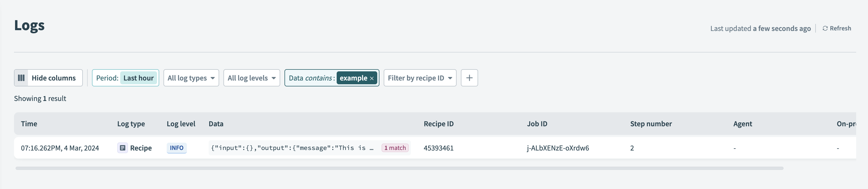The width and height of the screenshot is (868, 189).
Task: Click the Log level column header
Action: [x=181, y=124]
